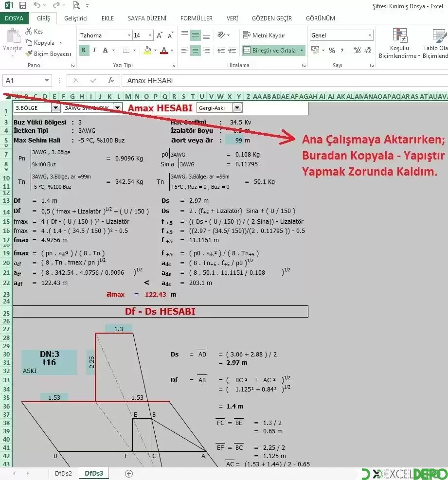
Task: Apply the red font color
Action: click(x=164, y=50)
